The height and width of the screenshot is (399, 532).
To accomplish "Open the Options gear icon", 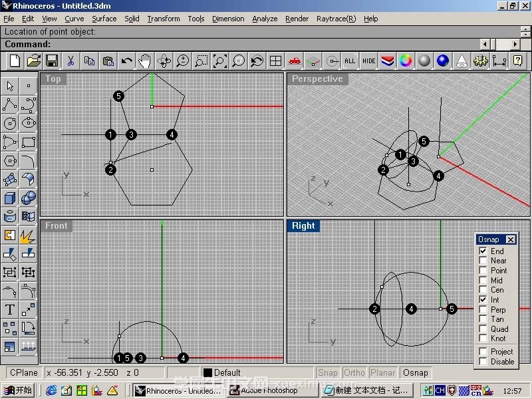I will 480,61.
